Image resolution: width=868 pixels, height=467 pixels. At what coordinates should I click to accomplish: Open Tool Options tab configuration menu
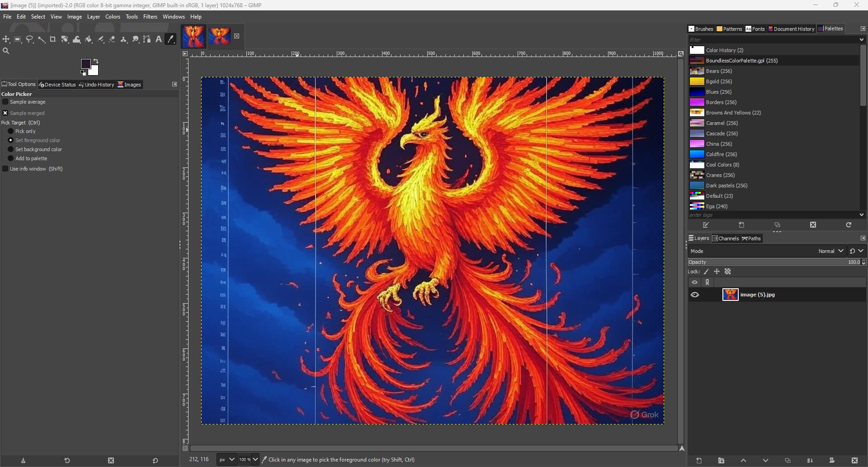(x=175, y=85)
